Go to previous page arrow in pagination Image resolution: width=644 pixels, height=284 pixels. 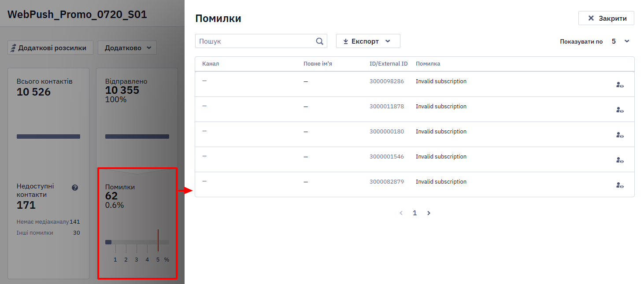[401, 213]
